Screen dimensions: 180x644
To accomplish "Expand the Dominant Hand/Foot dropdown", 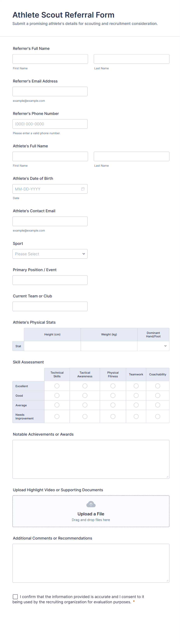I will click(153, 346).
